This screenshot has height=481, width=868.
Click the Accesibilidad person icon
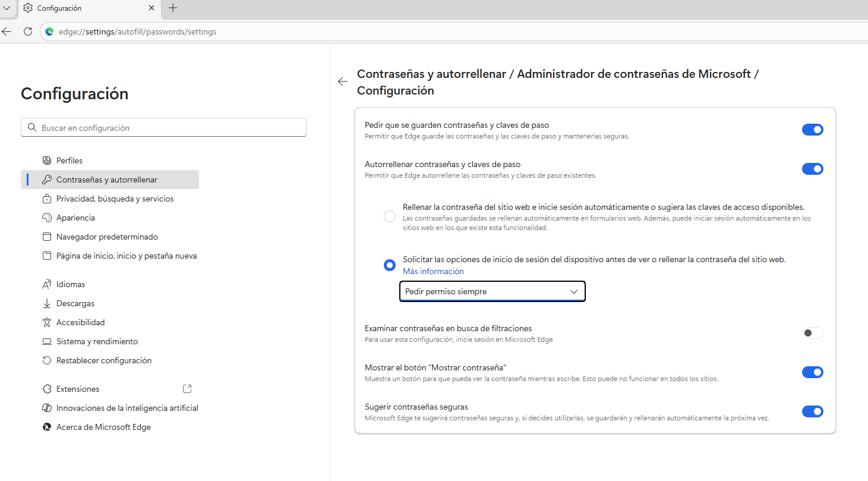[47, 322]
